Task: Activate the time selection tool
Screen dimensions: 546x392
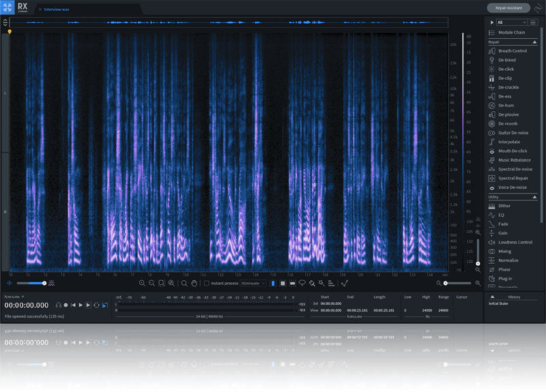Action: point(272,283)
